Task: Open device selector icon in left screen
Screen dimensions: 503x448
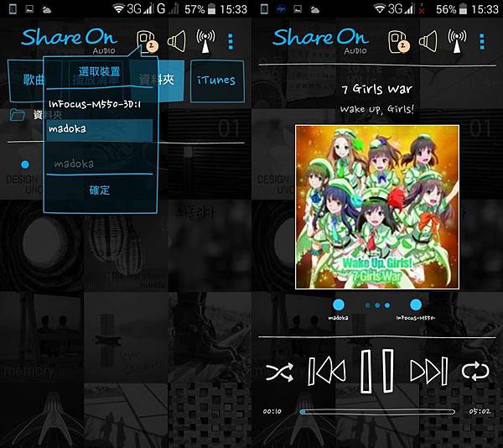Action: click(146, 41)
